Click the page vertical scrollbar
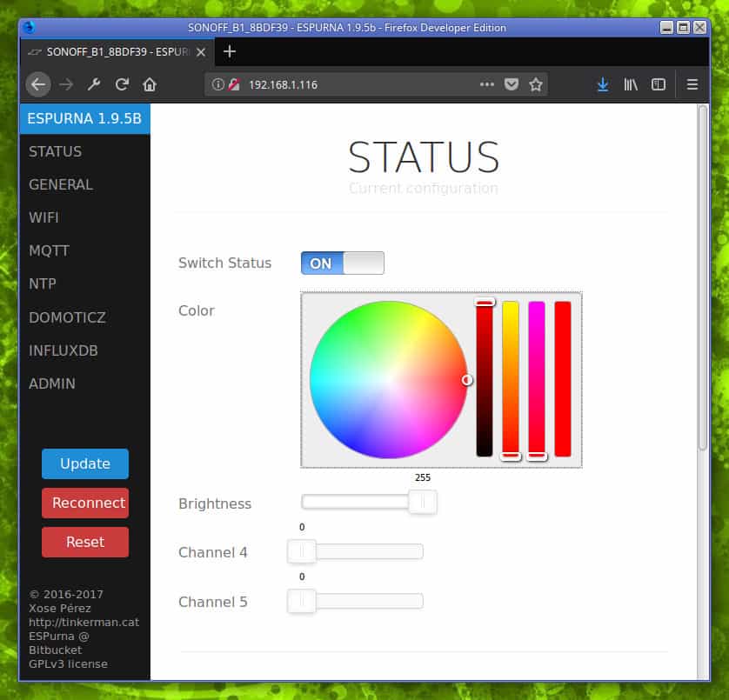 (x=703, y=278)
